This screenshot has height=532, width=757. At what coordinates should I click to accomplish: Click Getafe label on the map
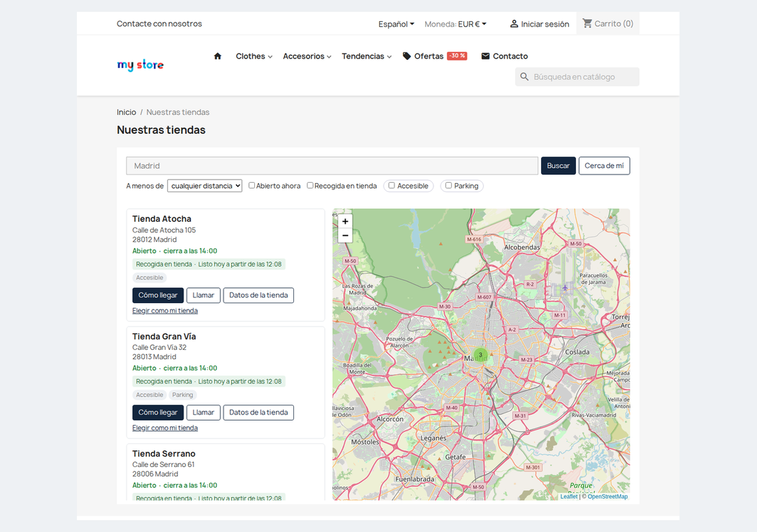pyautogui.click(x=455, y=457)
